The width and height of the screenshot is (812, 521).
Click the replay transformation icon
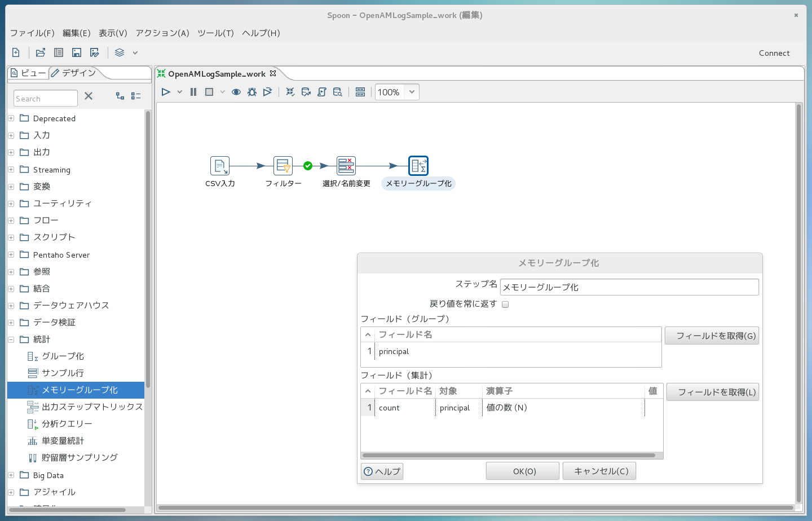coord(267,92)
